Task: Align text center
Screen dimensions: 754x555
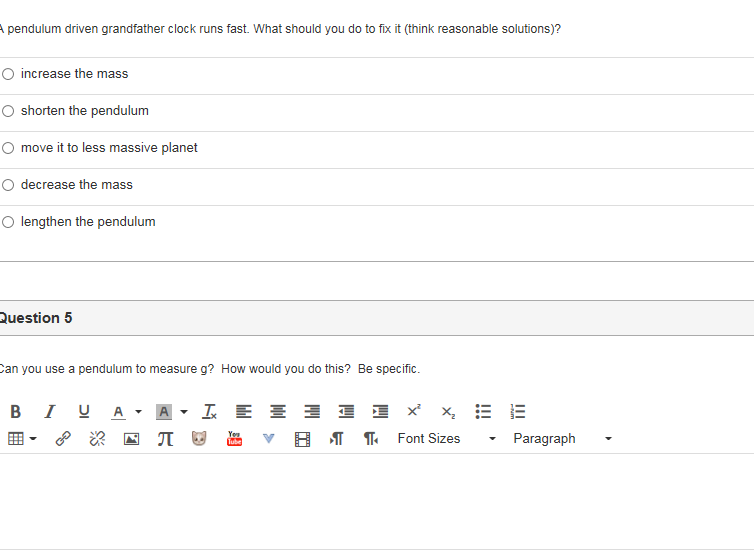Action: pyautogui.click(x=277, y=412)
